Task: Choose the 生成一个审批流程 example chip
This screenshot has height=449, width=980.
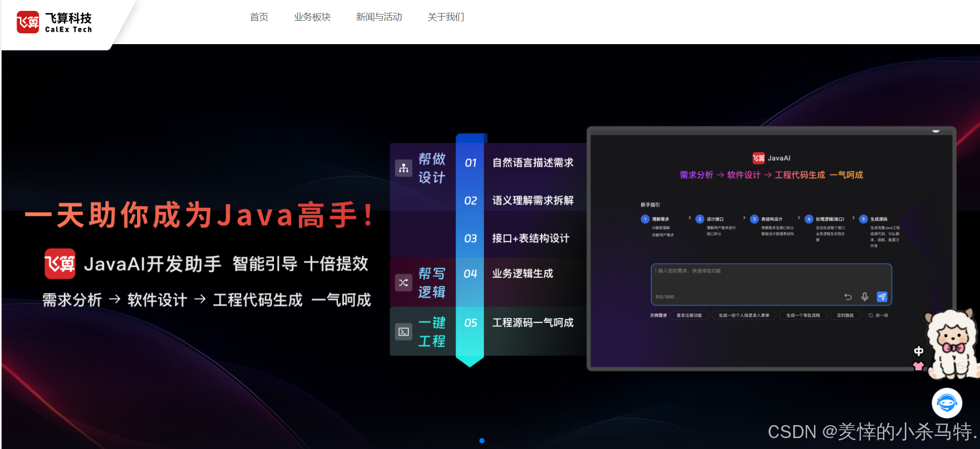Action: click(x=803, y=316)
